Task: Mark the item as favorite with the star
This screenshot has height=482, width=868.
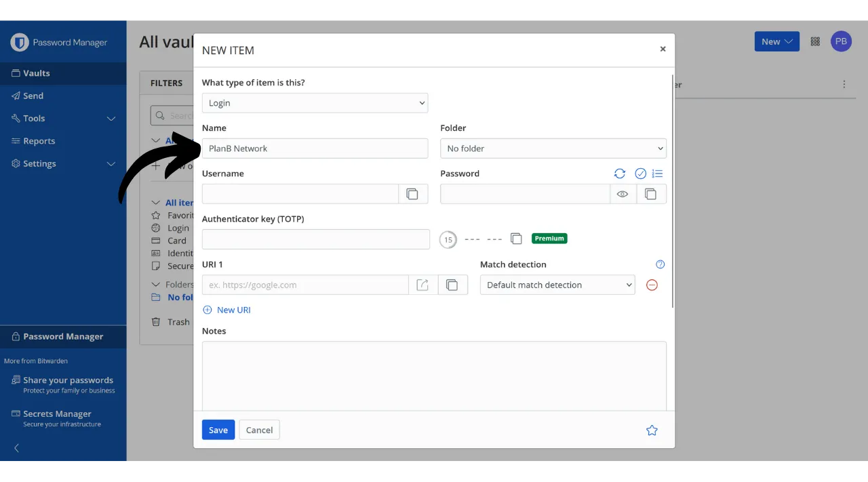Action: (x=652, y=430)
